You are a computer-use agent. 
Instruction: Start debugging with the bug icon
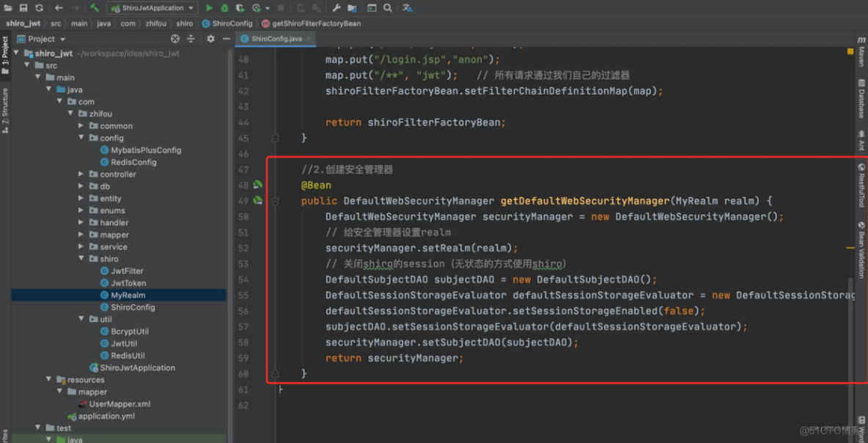point(224,7)
